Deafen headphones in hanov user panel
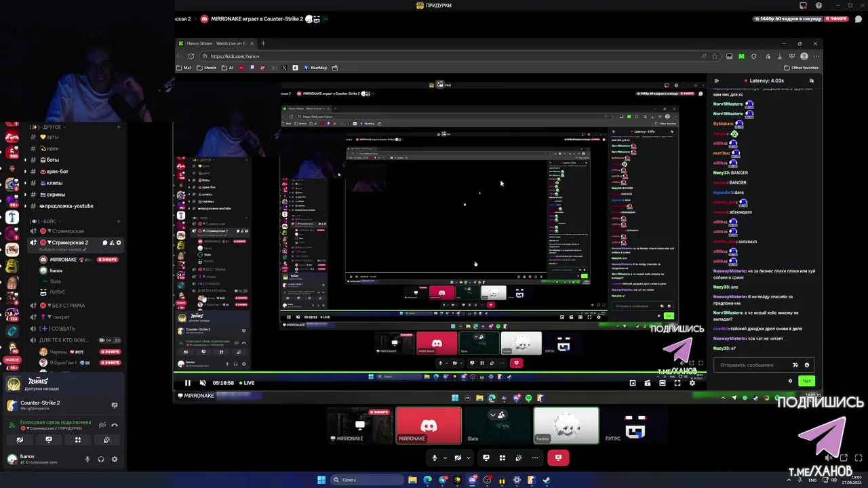The image size is (868, 488). click(x=101, y=460)
